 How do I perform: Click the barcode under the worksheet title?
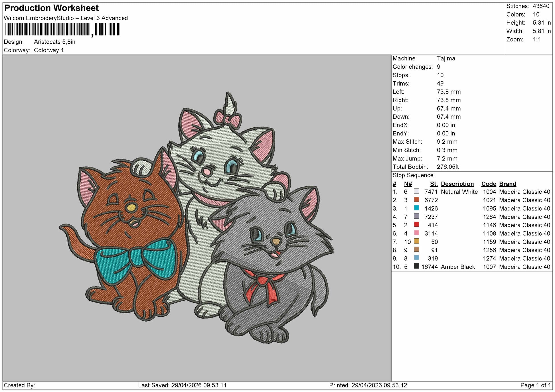pyautogui.click(x=63, y=29)
